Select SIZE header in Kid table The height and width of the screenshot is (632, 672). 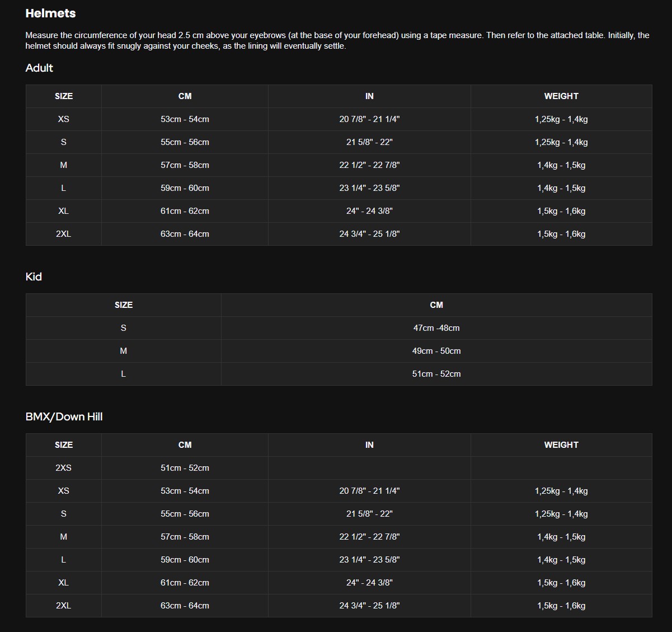point(124,305)
